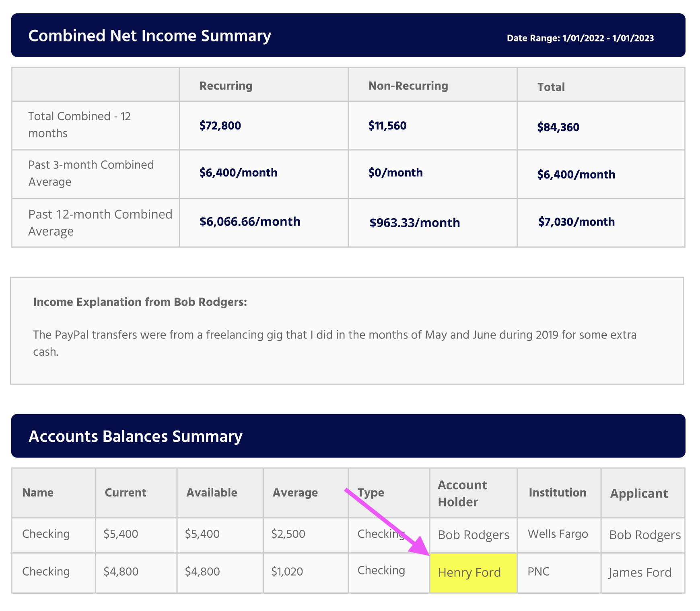This screenshot has width=700, height=611.
Task: Click the $11,560 non-recurring value
Action: pyautogui.click(x=387, y=125)
